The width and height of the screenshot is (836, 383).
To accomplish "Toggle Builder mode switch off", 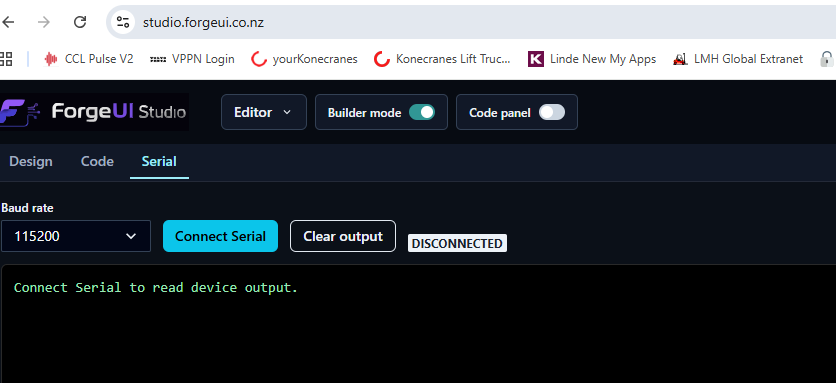I will (x=422, y=112).
